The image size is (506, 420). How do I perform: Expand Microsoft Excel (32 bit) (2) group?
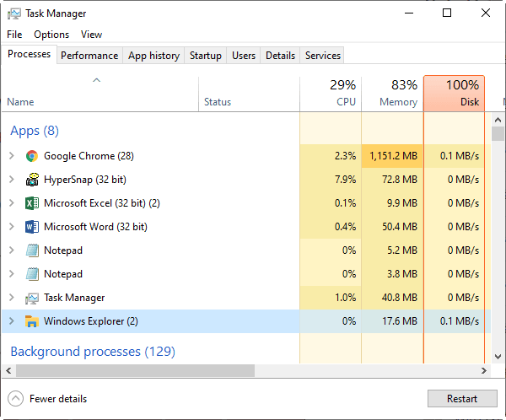[x=12, y=203]
